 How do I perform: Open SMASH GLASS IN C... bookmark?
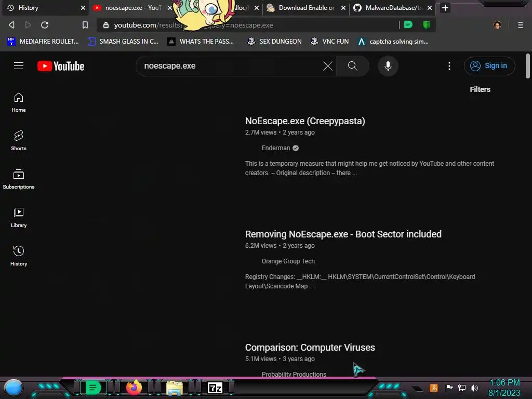click(123, 42)
